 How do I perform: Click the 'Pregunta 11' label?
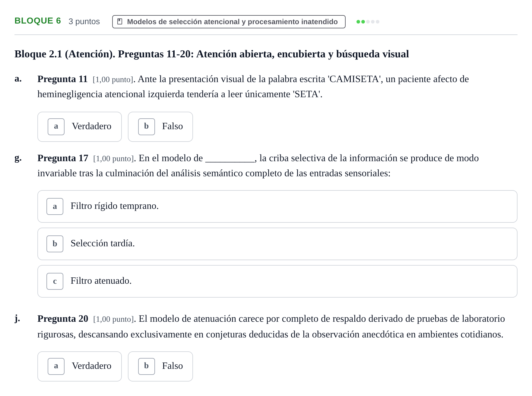coord(62,79)
